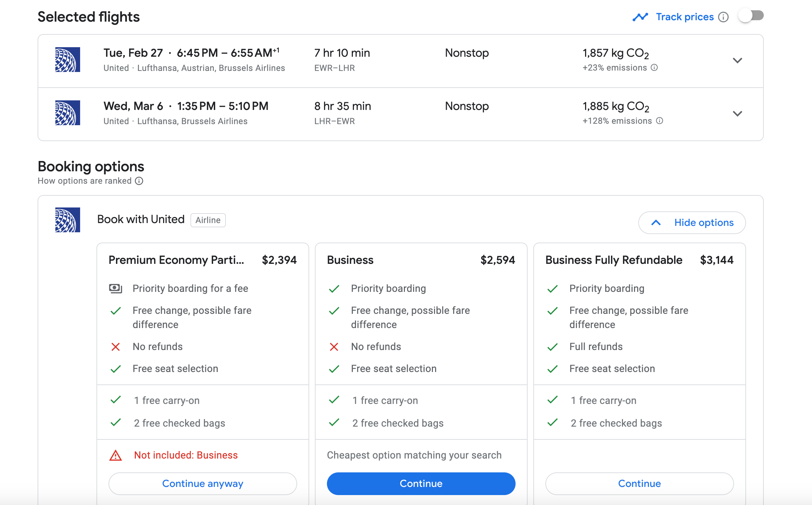The width and height of the screenshot is (812, 505).
Task: Expand the Tue, Feb 27 flight details
Action: [738, 61]
